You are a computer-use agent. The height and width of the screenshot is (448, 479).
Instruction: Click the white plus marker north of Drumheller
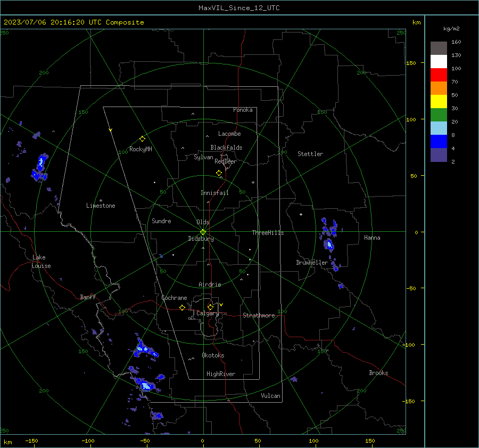pyautogui.click(x=301, y=214)
